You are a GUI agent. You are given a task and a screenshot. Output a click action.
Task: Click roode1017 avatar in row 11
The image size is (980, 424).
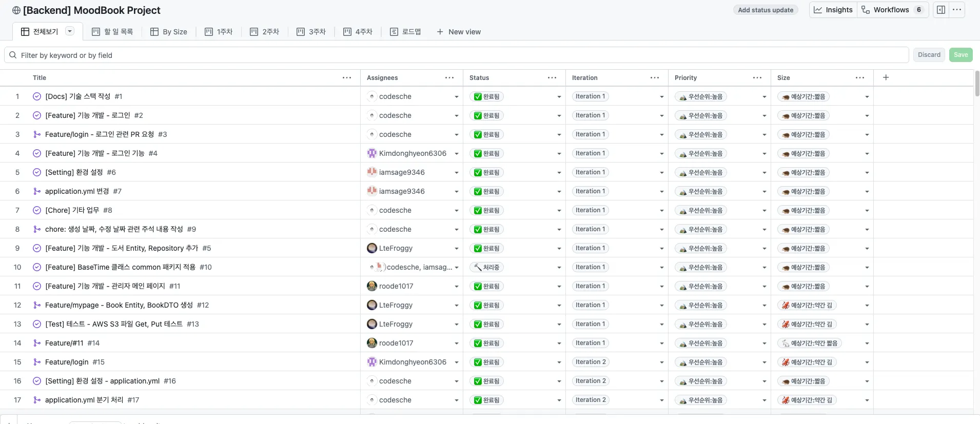[x=372, y=286]
